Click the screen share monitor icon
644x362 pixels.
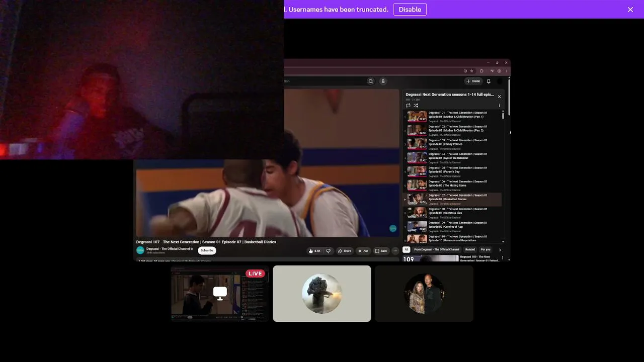click(x=220, y=293)
